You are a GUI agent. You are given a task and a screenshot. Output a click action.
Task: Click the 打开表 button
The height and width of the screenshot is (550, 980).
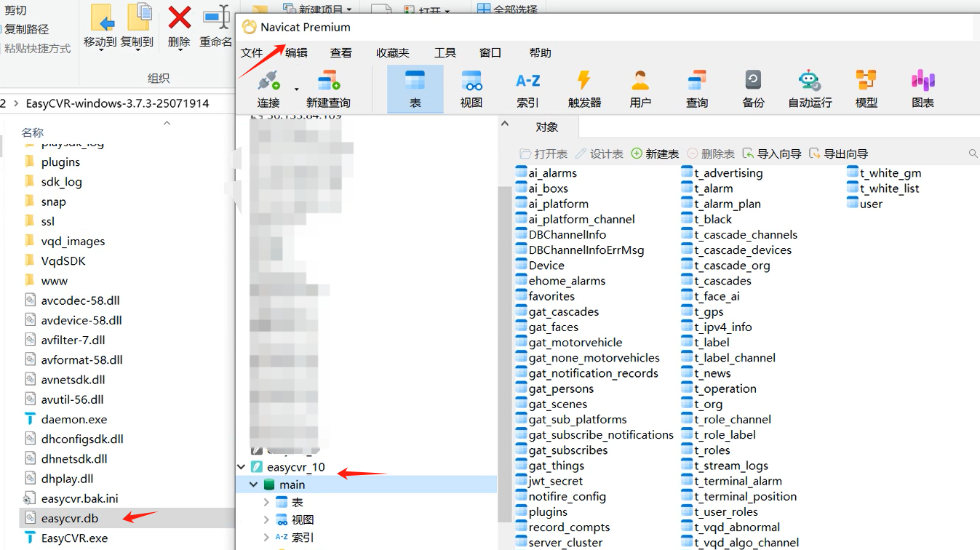coord(543,154)
